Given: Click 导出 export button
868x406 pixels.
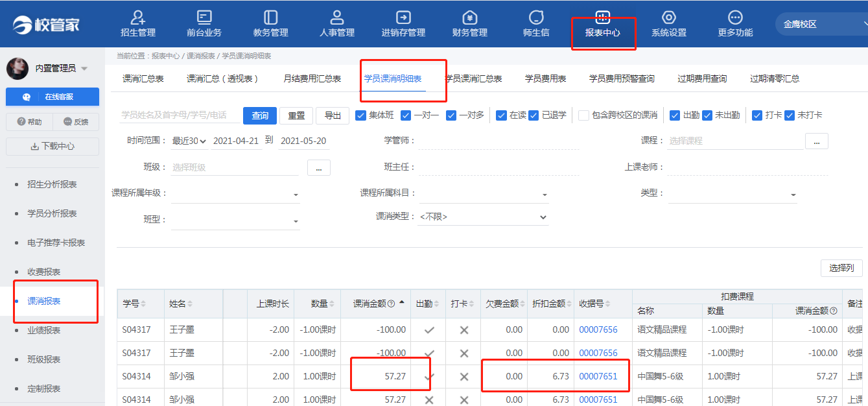Looking at the screenshot, I should 333,115.
